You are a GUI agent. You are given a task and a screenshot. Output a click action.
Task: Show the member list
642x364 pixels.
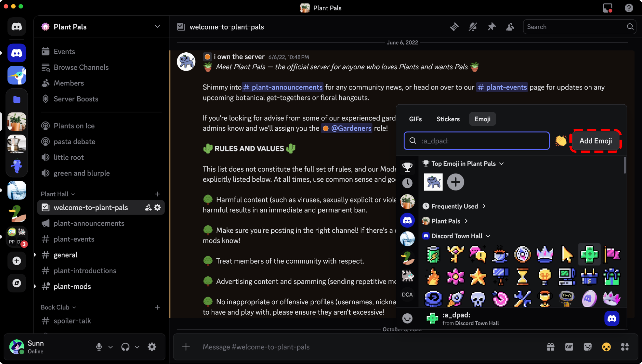510,27
